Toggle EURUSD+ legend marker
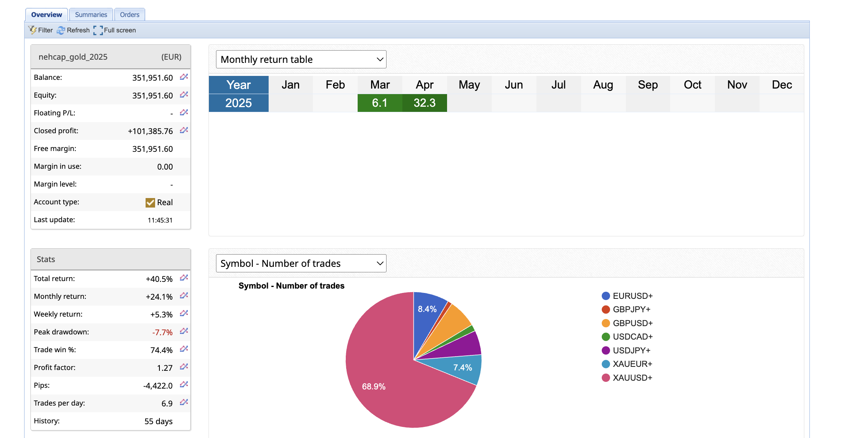 [605, 296]
